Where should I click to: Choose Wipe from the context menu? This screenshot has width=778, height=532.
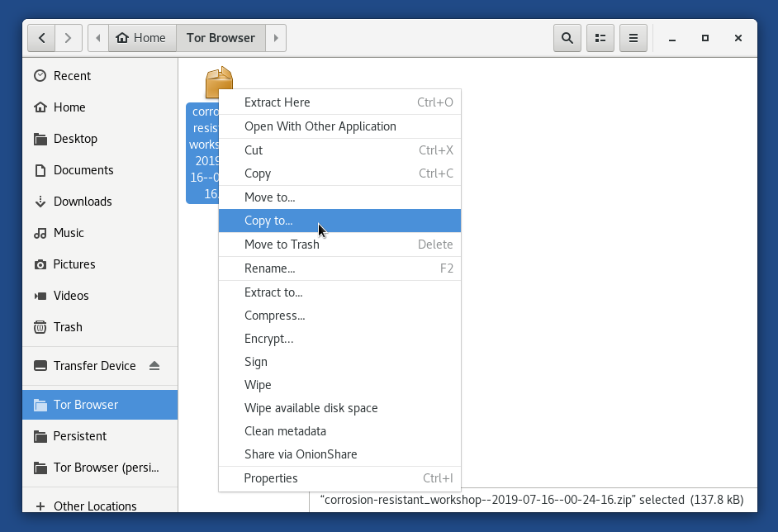pyautogui.click(x=340, y=385)
